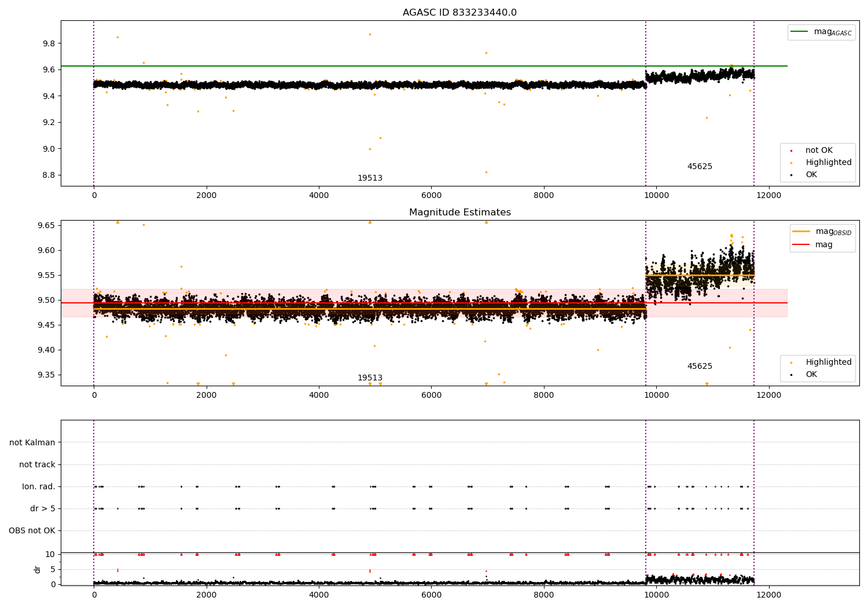Click the "mag" OBSID legend label text
868x608 pixels.
coord(834,232)
